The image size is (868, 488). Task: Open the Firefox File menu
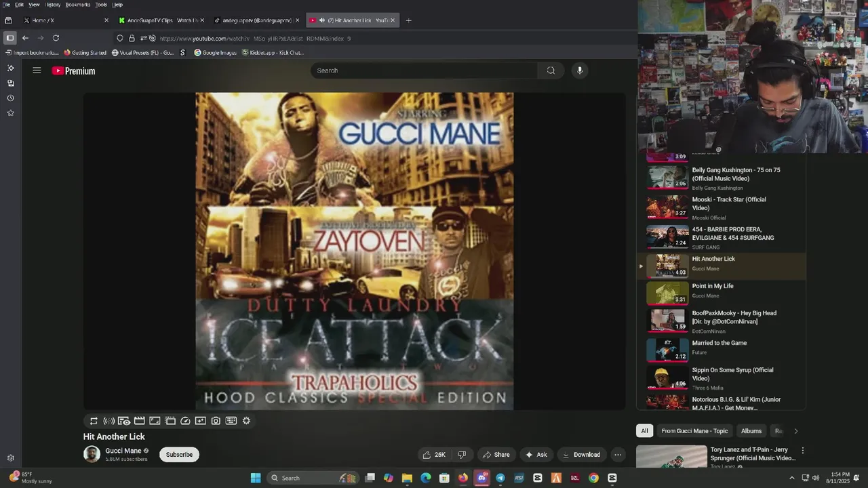[x=6, y=5]
